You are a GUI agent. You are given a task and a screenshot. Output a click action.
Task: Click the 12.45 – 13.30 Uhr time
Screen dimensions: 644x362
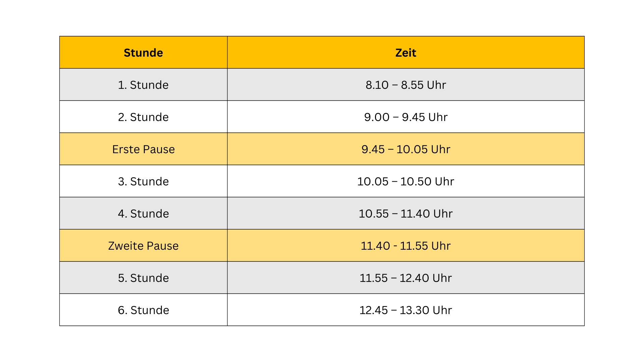click(406, 310)
